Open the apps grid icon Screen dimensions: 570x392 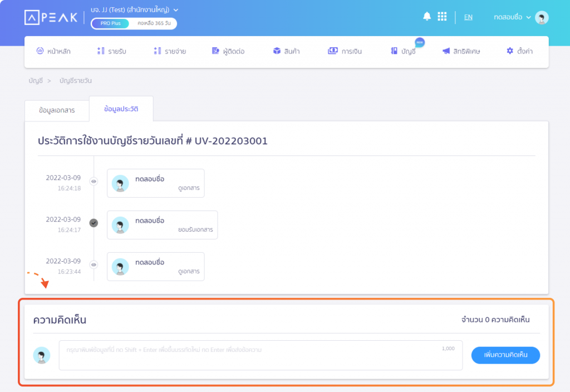coord(442,17)
